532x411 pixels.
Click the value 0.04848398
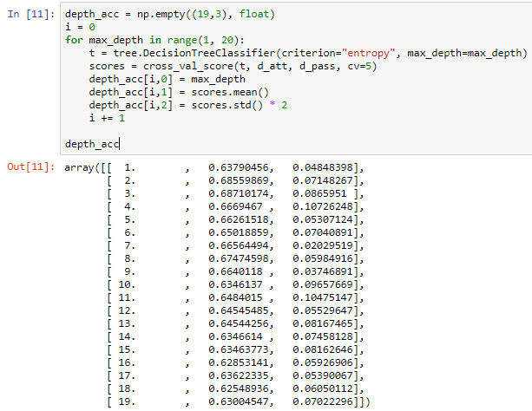323,167
